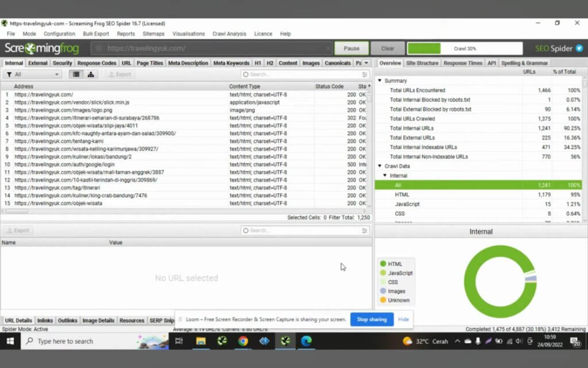
Task: Open the File menu
Action: (11, 33)
